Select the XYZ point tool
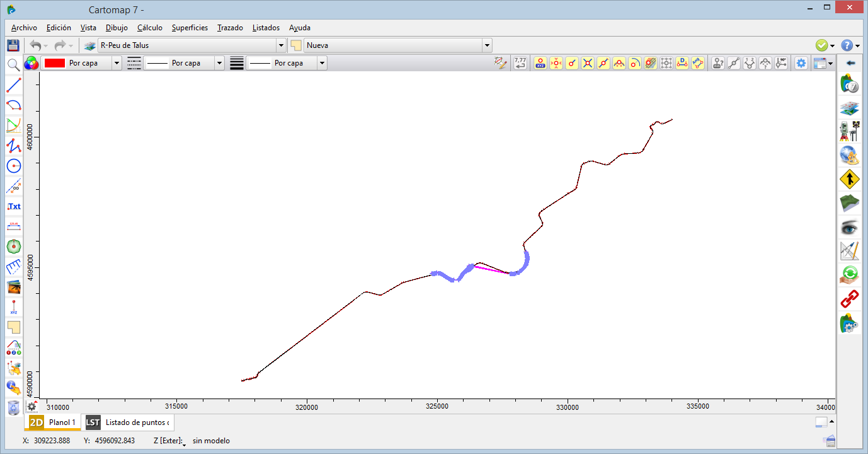The width and height of the screenshot is (868, 454). (x=14, y=308)
